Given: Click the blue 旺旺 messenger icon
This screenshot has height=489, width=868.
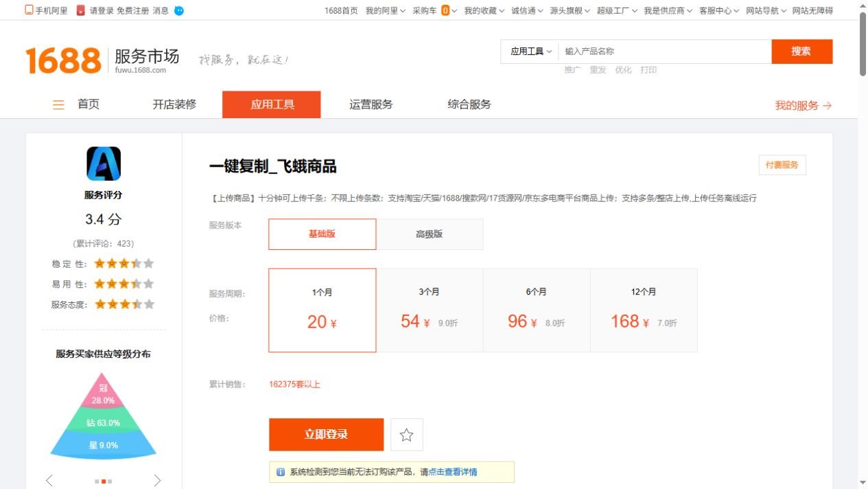Looking at the screenshot, I should pyautogui.click(x=179, y=10).
